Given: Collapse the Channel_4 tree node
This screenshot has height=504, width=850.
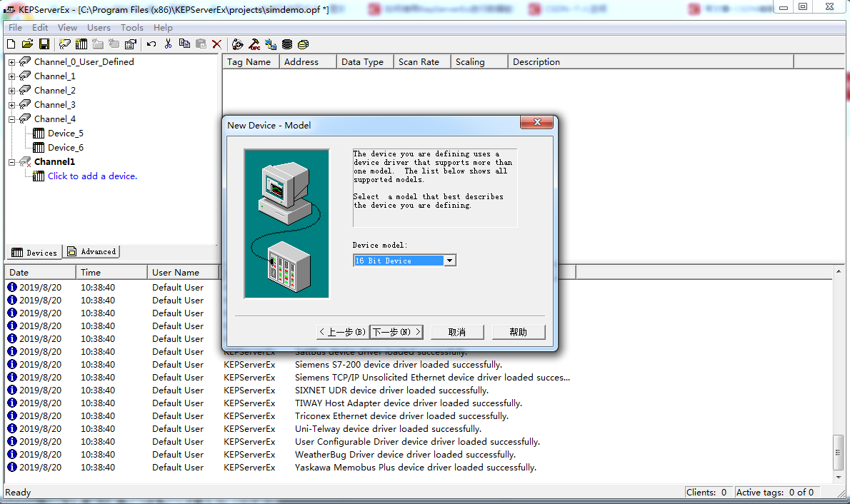Looking at the screenshot, I should click(x=11, y=119).
